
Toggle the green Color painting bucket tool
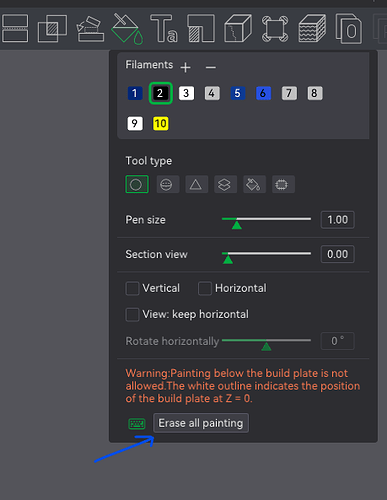click(127, 29)
